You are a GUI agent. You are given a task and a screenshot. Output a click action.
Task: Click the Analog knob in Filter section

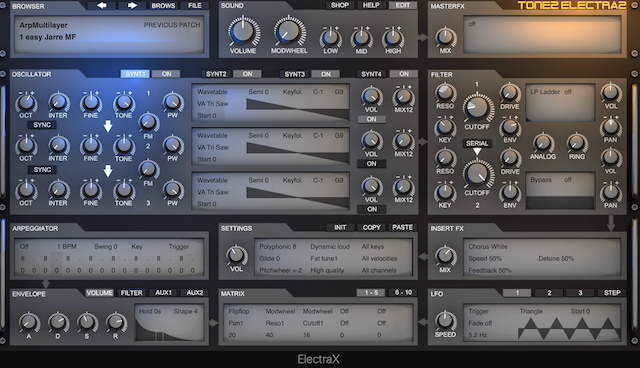click(543, 143)
